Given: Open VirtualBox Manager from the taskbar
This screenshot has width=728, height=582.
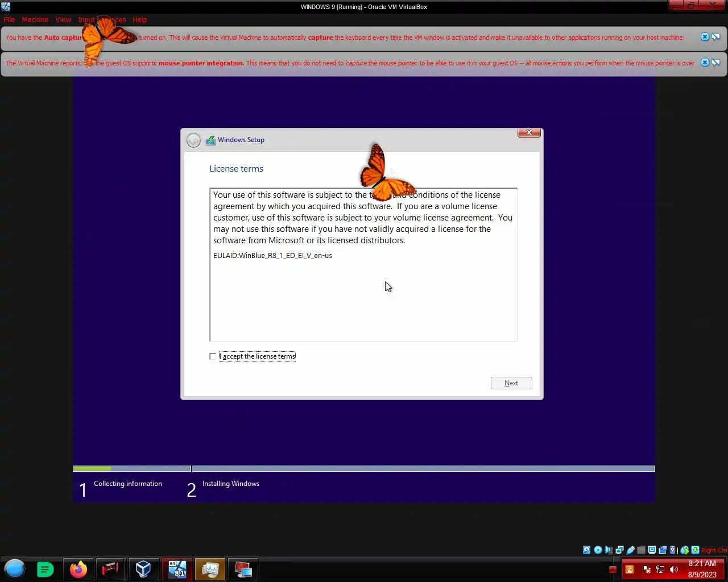Looking at the screenshot, I should pos(143,569).
